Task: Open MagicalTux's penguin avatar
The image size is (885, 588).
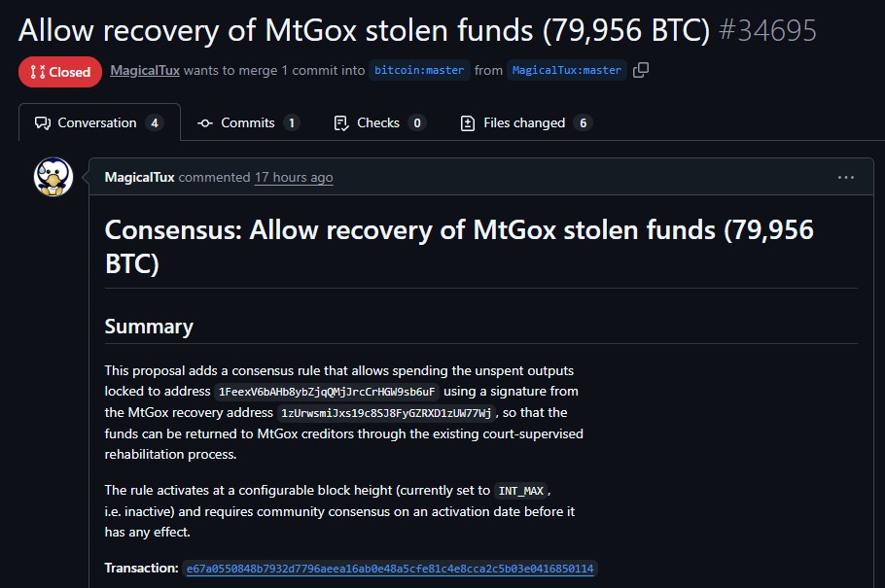Action: click(53, 177)
